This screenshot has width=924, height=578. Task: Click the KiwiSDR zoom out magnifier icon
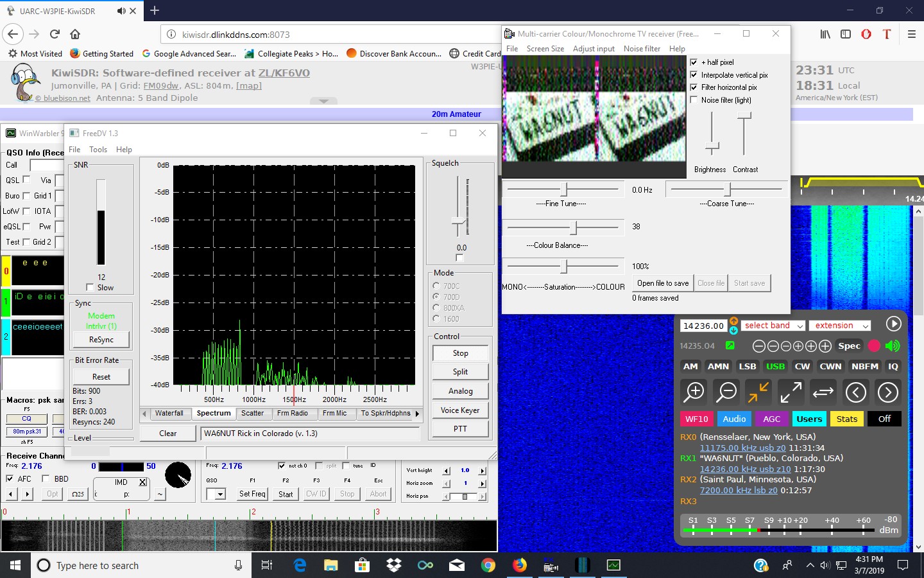tap(726, 392)
